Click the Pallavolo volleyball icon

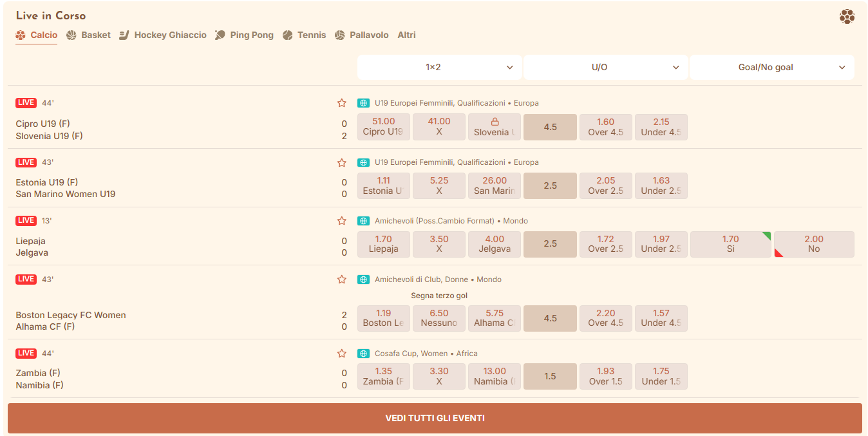340,35
